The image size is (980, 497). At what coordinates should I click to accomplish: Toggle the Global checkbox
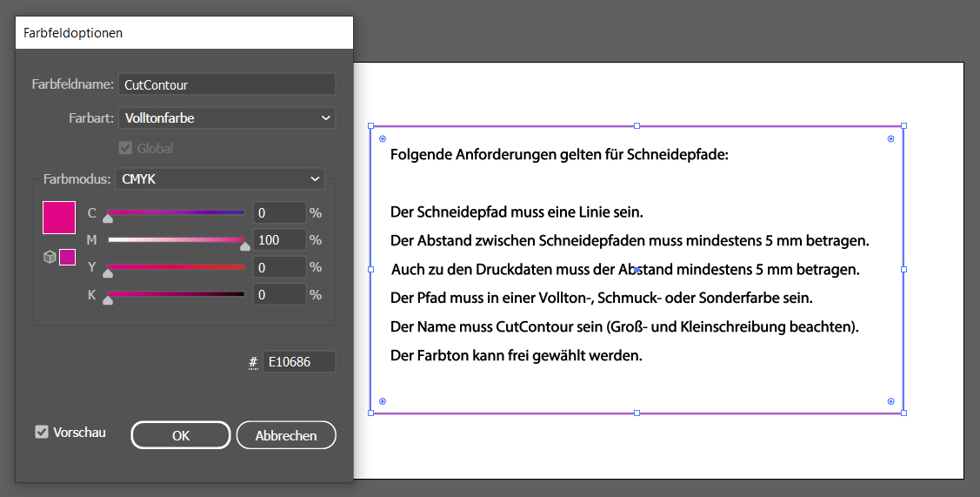click(x=125, y=148)
